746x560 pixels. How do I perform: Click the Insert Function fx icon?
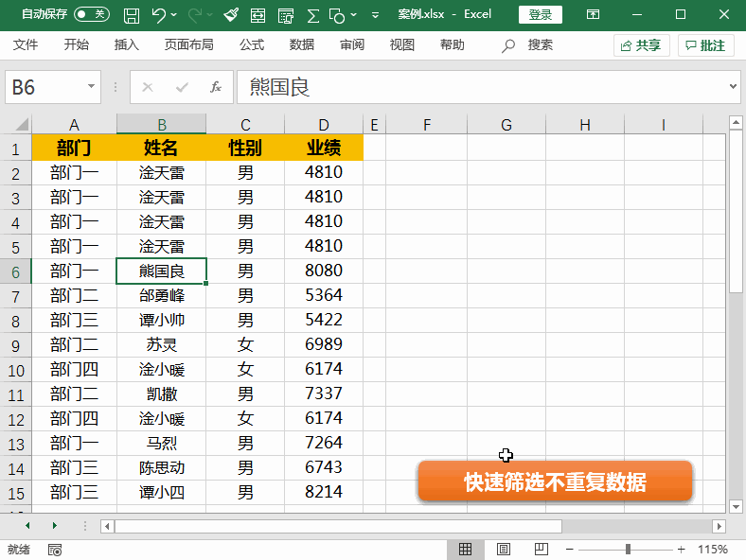point(216,87)
